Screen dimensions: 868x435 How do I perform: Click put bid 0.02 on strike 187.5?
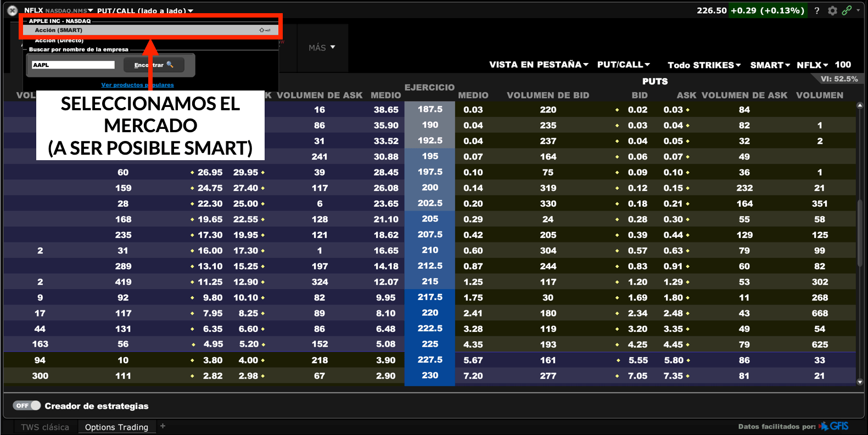tap(638, 110)
